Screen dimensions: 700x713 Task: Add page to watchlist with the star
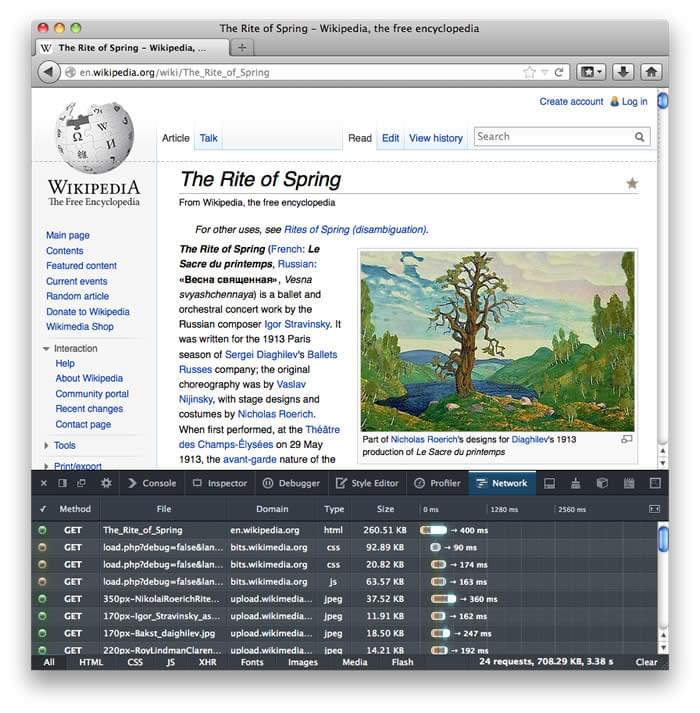632,183
